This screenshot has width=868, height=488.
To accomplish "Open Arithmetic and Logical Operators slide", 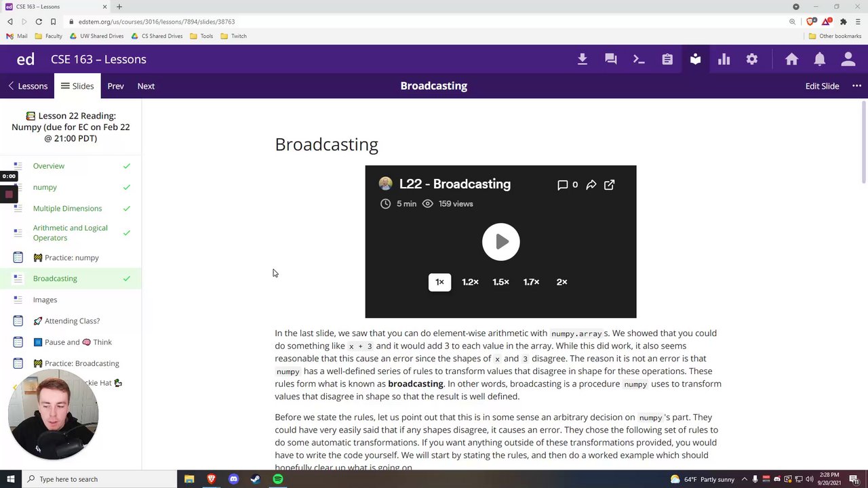I will [x=71, y=232].
